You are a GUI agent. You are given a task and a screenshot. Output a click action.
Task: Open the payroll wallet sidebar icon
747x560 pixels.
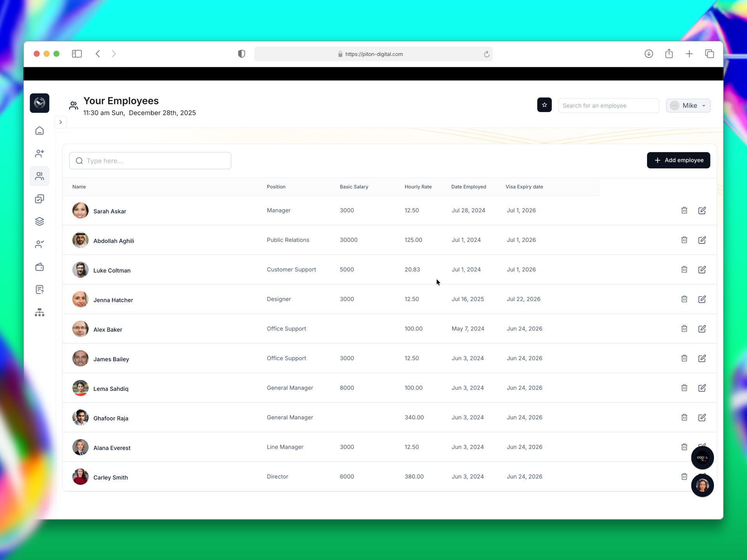[x=40, y=267]
